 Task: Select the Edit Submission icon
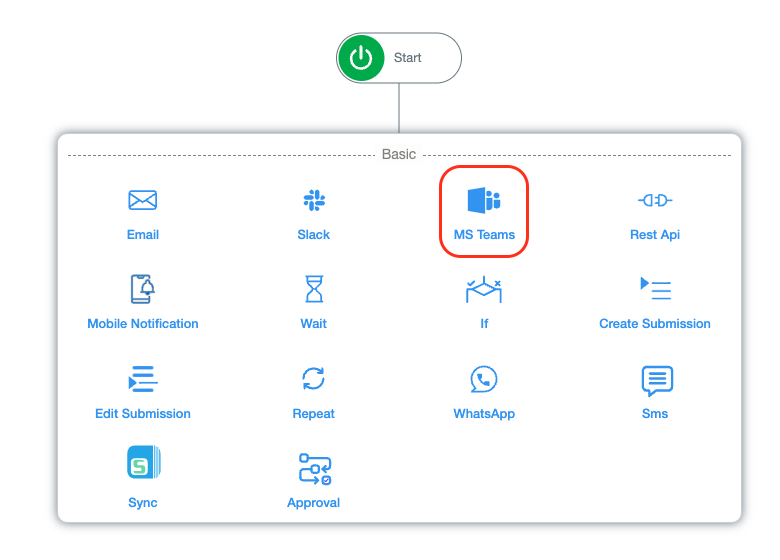click(143, 379)
